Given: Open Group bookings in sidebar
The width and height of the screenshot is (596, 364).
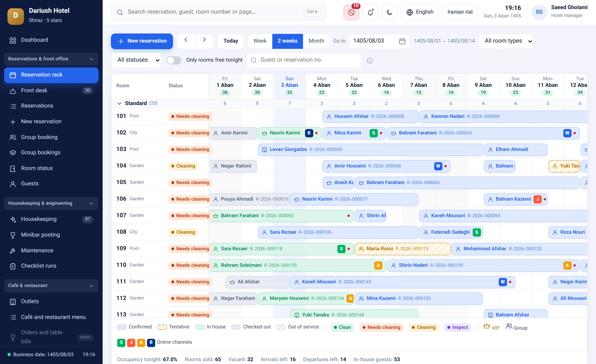Looking at the screenshot, I should click(51, 152).
